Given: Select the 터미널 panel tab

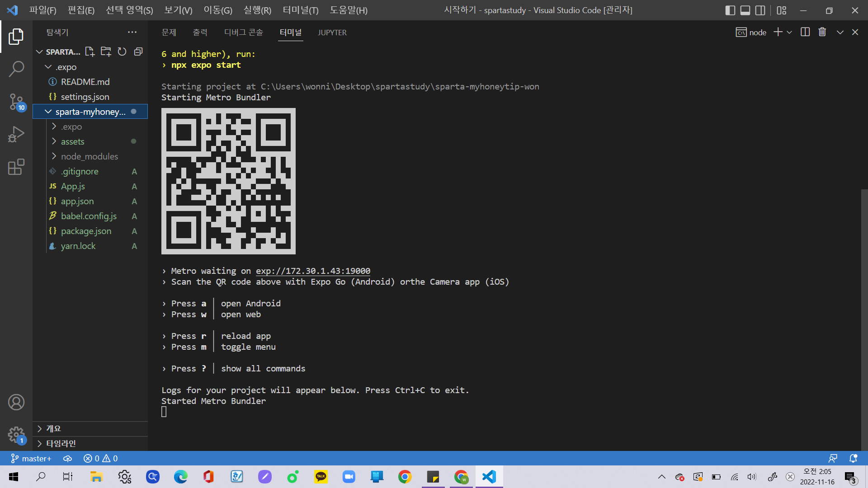Looking at the screenshot, I should pos(291,32).
